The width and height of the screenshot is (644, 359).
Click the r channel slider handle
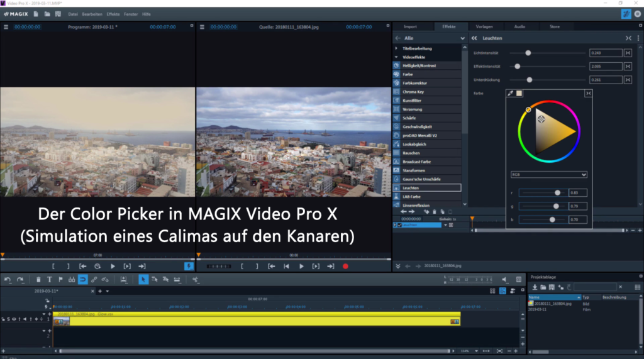[x=557, y=192]
